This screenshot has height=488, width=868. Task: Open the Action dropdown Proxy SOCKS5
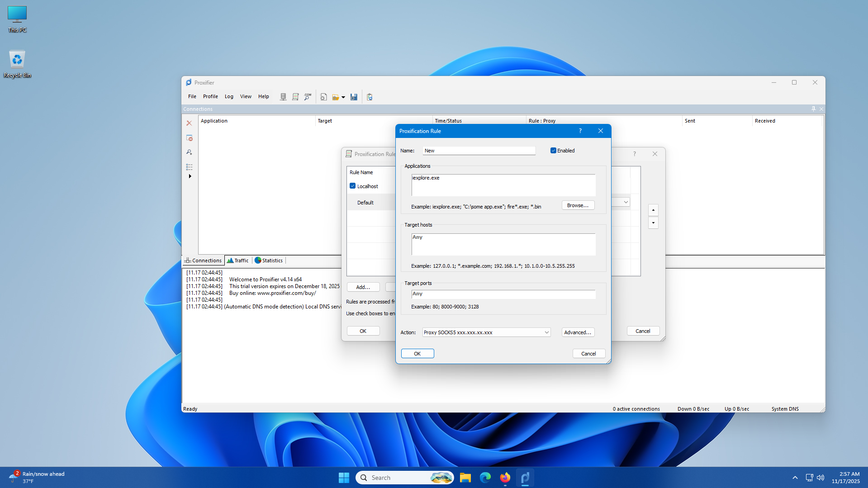coord(486,332)
